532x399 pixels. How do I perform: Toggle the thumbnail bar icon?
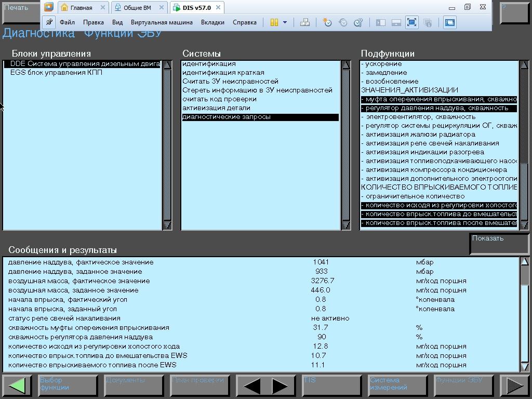396,22
